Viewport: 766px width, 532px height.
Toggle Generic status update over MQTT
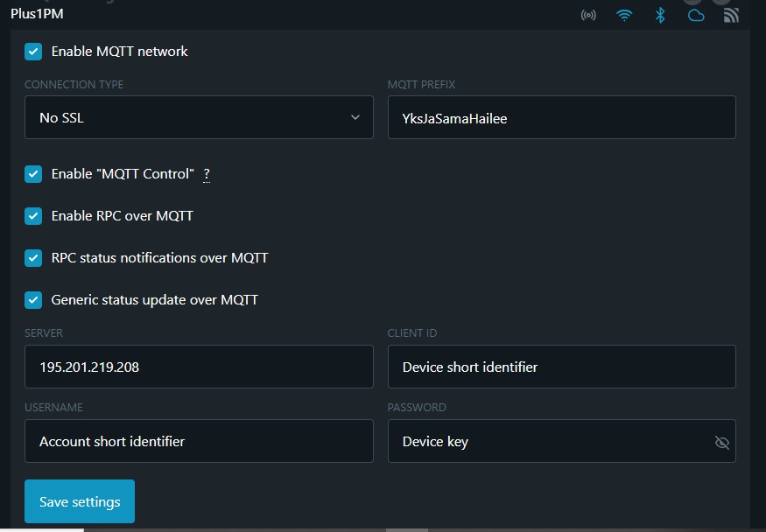(33, 300)
